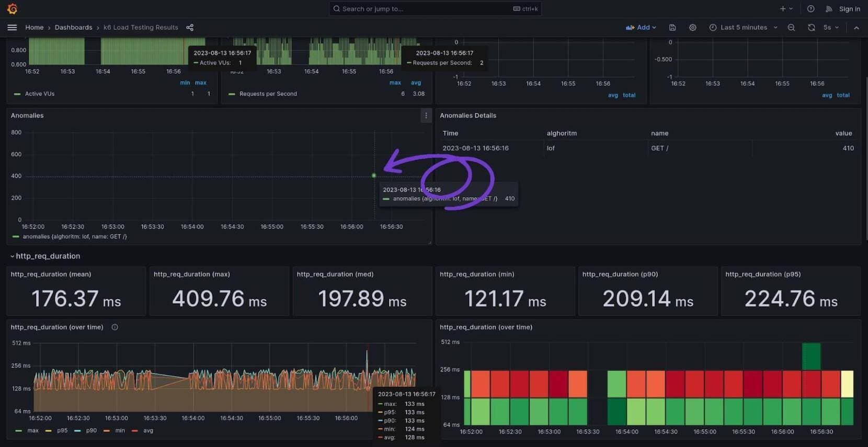The width and height of the screenshot is (868, 447).
Task: Click the http_req_duration (max) 409.76 ms value
Action: pos(220,299)
